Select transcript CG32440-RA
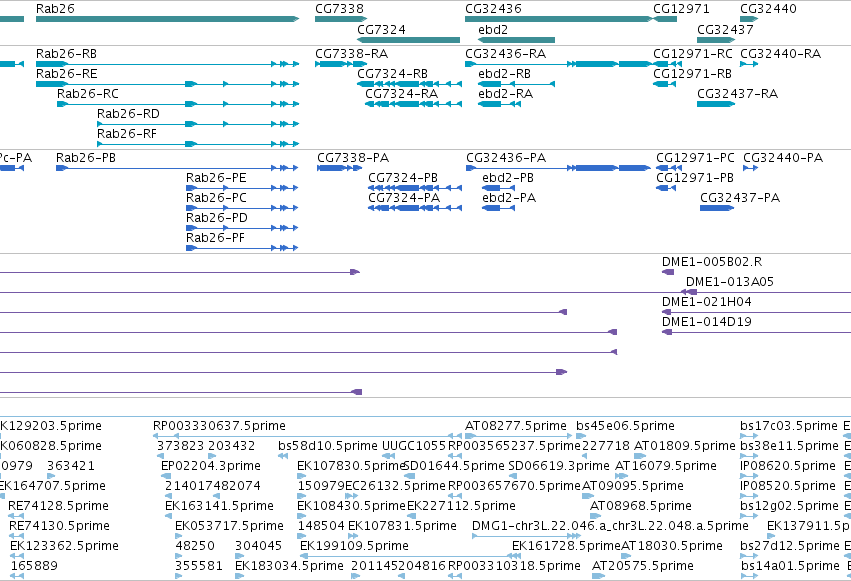851x581 pixels. tap(780, 54)
